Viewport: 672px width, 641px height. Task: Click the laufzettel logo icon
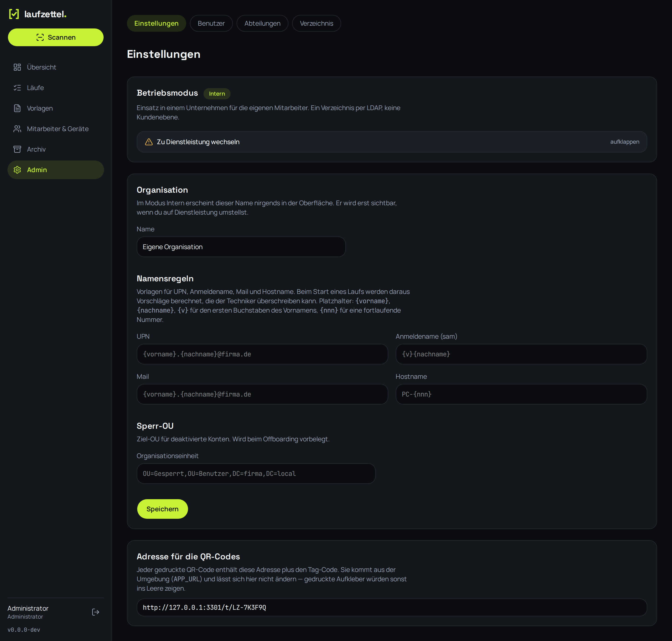pos(14,14)
